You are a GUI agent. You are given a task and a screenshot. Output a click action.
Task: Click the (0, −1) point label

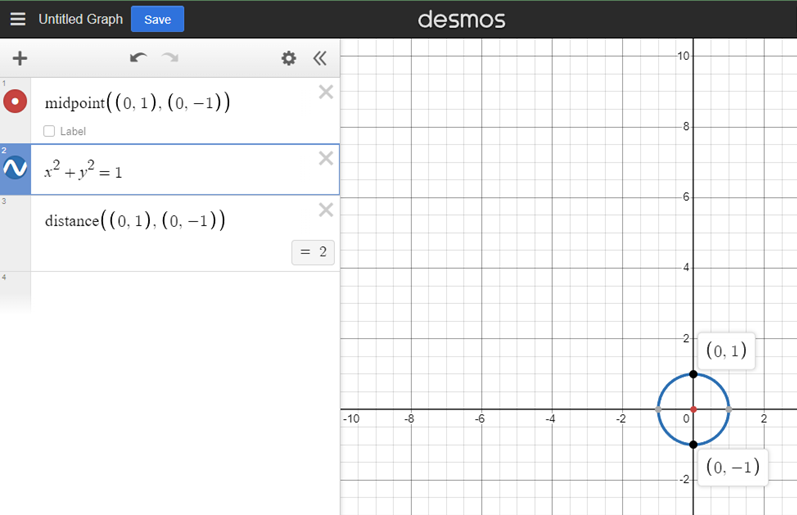[732, 467]
